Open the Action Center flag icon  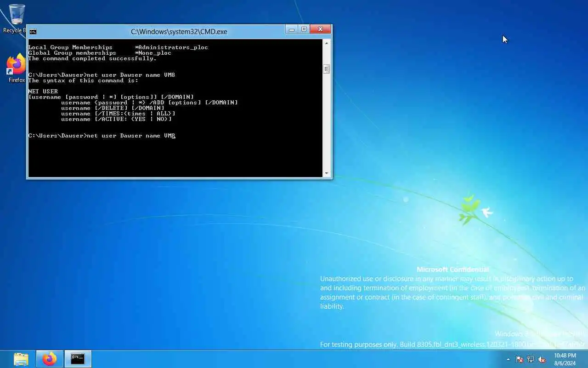[520, 359]
